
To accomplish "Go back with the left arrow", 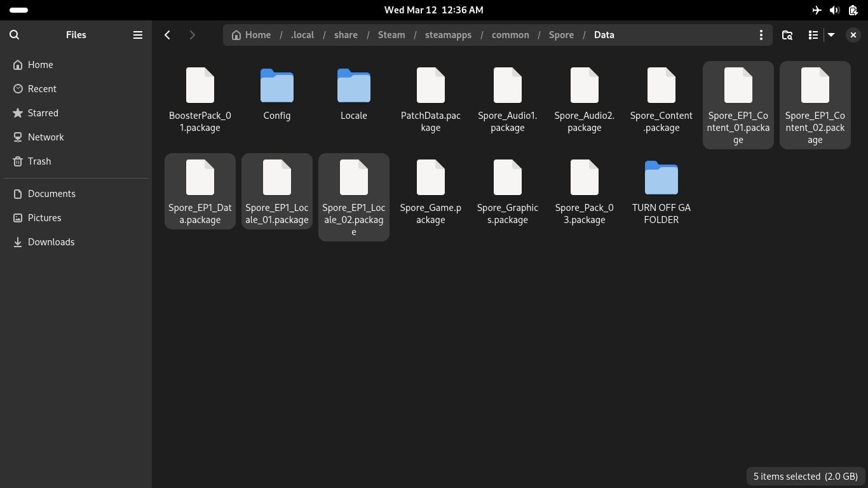I will 167,35.
